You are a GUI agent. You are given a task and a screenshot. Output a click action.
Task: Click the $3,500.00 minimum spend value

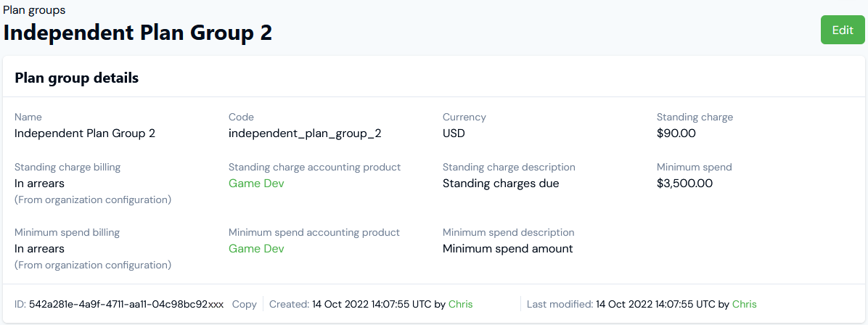[x=684, y=184]
